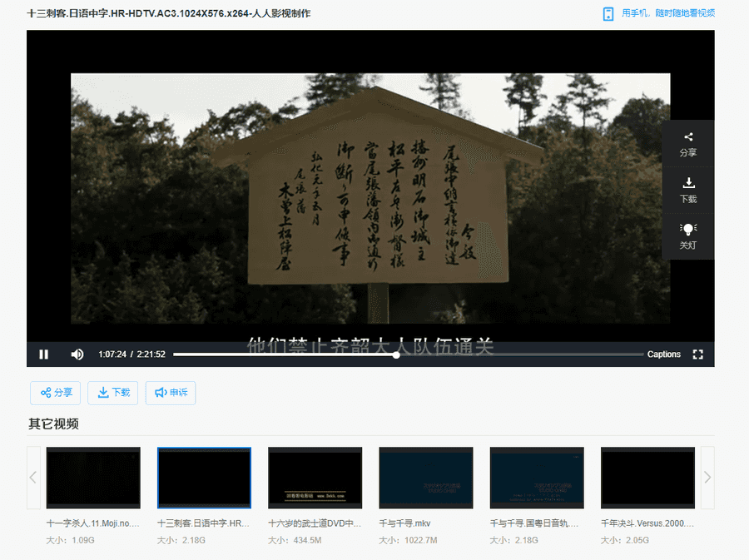Click 十六岁的武士道DVD中 file name

(315, 523)
